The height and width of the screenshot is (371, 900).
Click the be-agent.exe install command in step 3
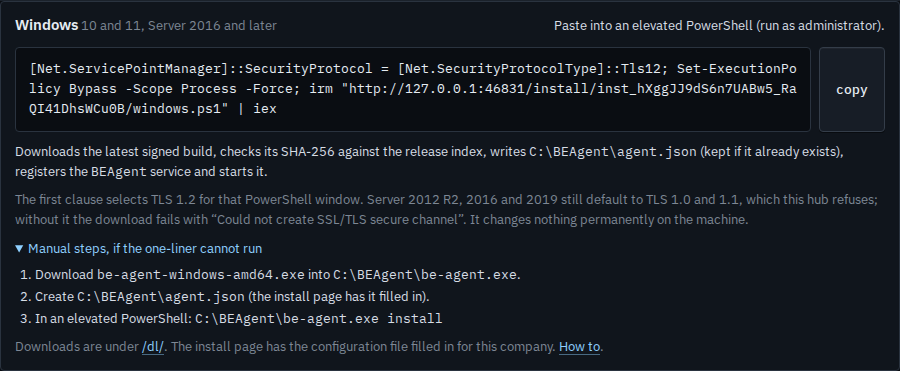tap(319, 319)
